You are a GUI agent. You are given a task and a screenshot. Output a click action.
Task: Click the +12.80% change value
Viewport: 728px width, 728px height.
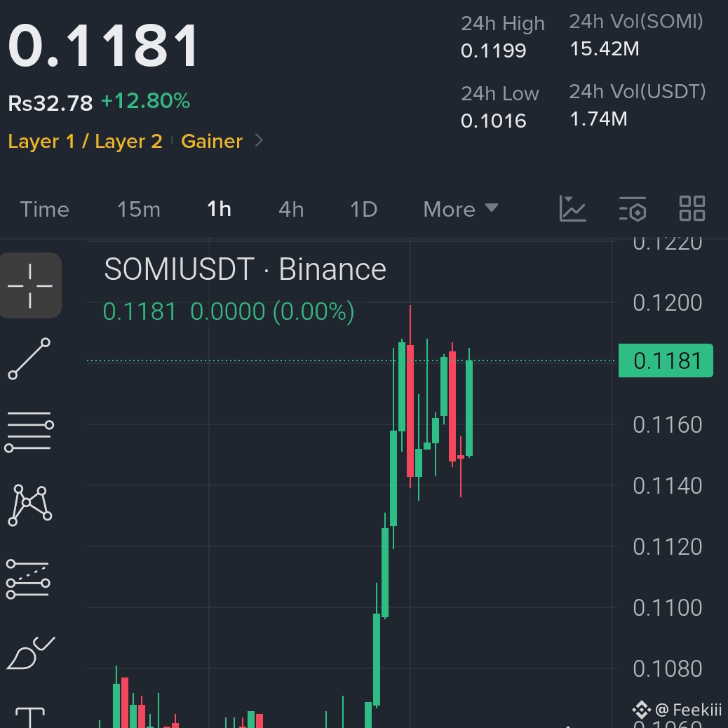pyautogui.click(x=145, y=101)
